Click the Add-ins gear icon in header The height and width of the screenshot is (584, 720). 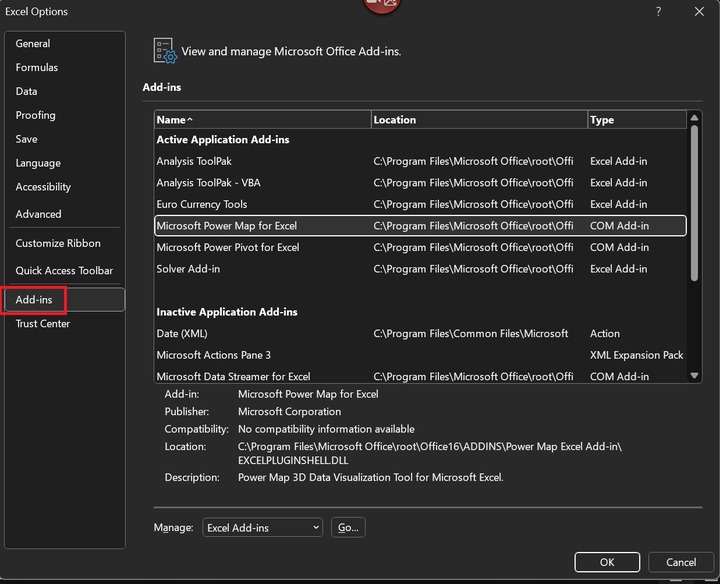[x=165, y=51]
